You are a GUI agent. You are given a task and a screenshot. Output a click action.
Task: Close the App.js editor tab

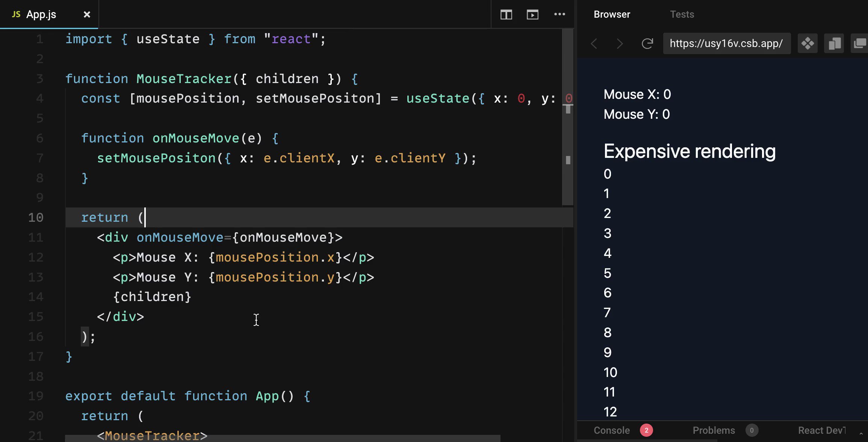(x=87, y=14)
